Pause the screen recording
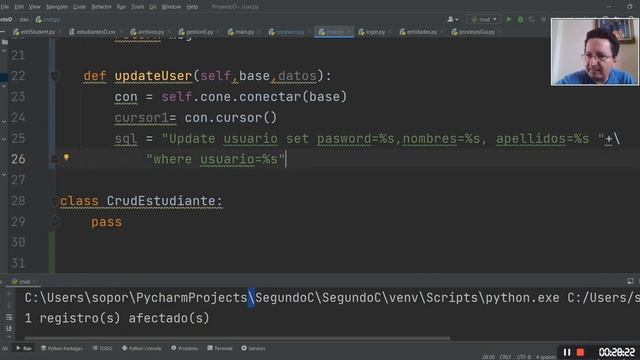The width and height of the screenshot is (640, 360). [567, 352]
